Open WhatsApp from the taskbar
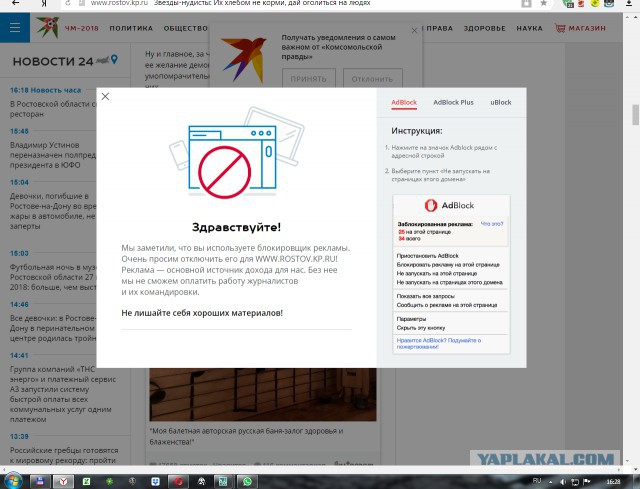This screenshot has width=640, height=489. [x=247, y=482]
